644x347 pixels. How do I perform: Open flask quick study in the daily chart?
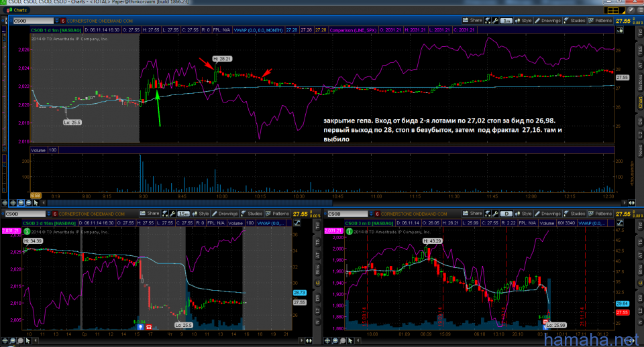coord(488,214)
